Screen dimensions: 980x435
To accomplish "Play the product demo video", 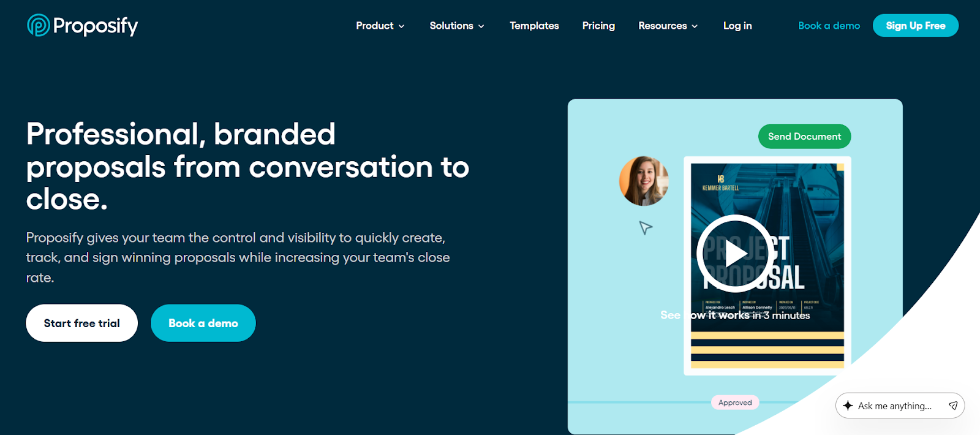I will coord(734,253).
